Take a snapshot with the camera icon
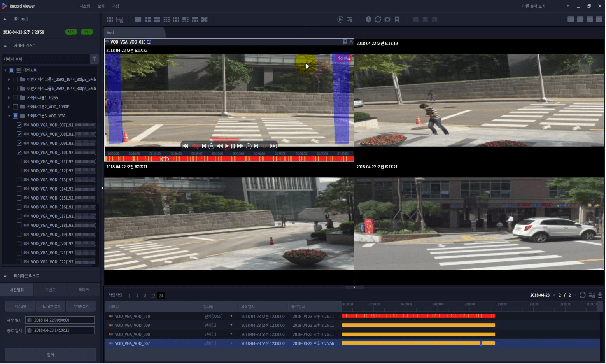The height and width of the screenshot is (364, 606). (387, 19)
